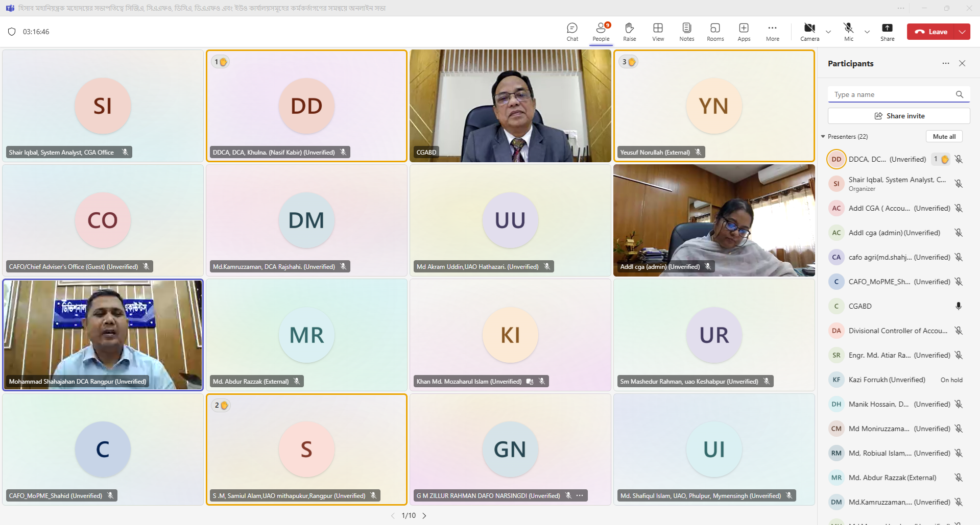Open the More actions menu
This screenshot has width=980, height=525.
772,32
